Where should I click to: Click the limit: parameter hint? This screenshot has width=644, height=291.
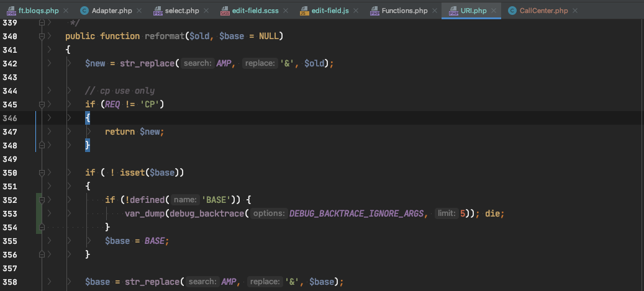(447, 213)
